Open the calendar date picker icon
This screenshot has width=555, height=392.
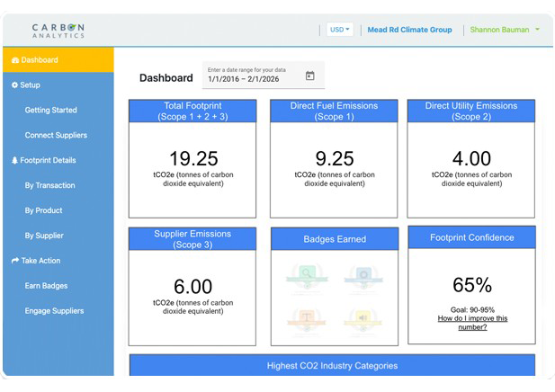(x=309, y=76)
